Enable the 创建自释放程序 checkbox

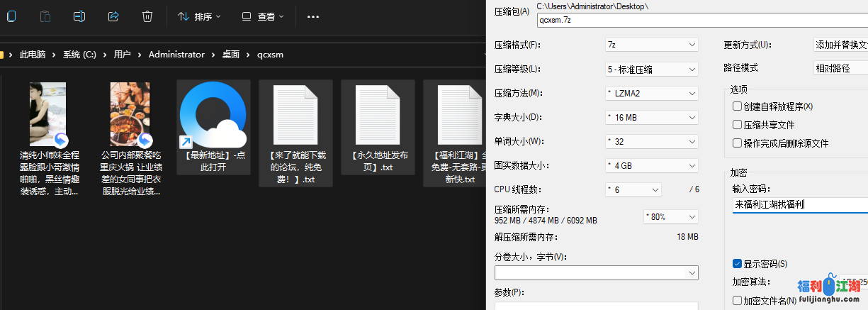point(738,106)
